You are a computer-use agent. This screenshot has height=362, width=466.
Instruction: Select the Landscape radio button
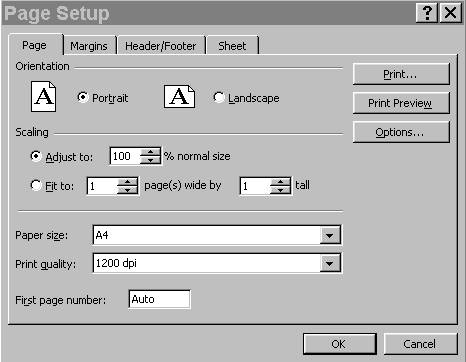218,97
